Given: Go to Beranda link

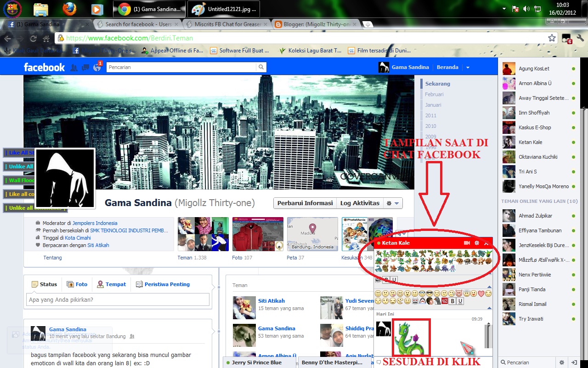Looking at the screenshot, I should [x=447, y=67].
